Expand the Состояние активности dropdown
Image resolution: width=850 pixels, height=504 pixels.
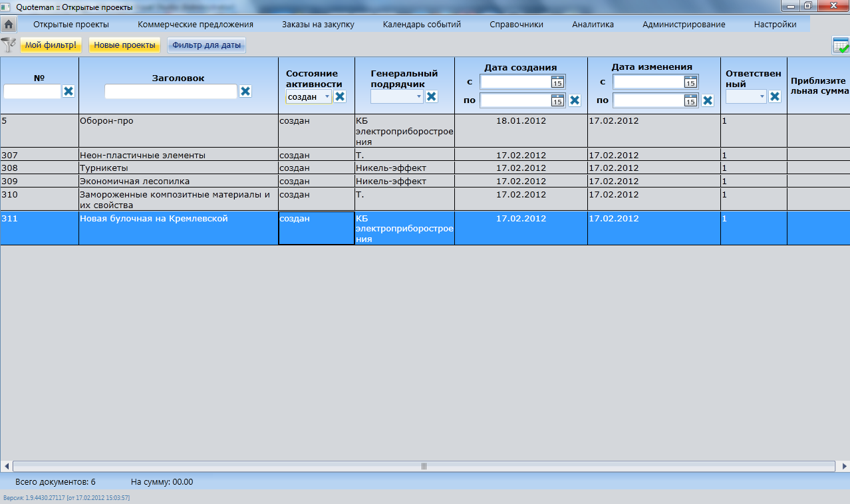(x=327, y=96)
